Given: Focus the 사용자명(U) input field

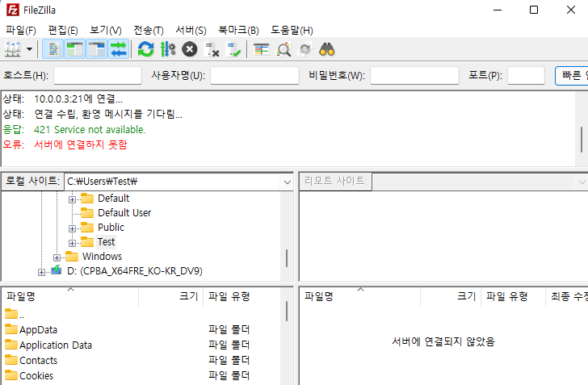Looking at the screenshot, I should 254,75.
